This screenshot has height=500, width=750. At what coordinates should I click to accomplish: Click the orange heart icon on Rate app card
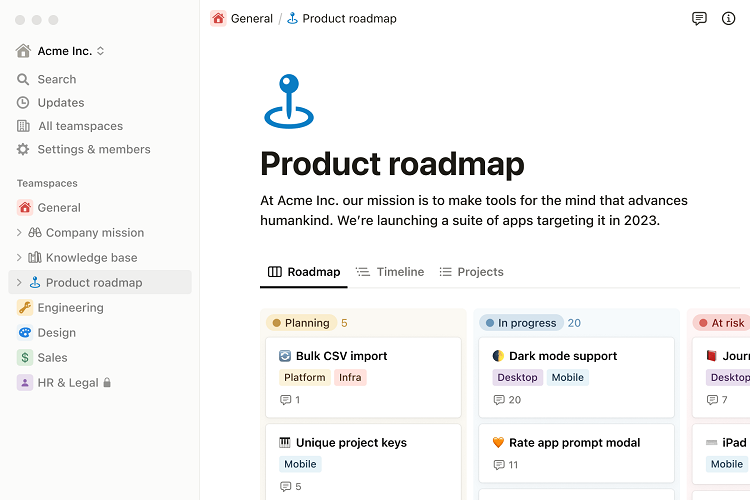point(498,443)
